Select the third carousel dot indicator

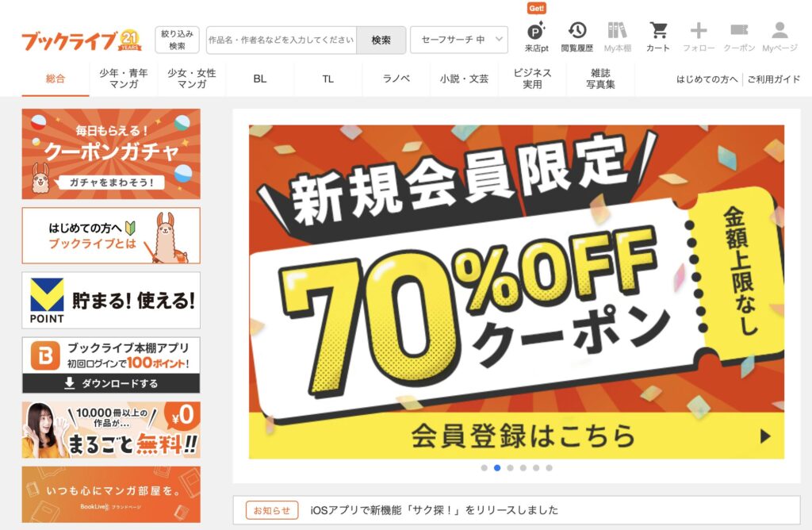click(510, 468)
